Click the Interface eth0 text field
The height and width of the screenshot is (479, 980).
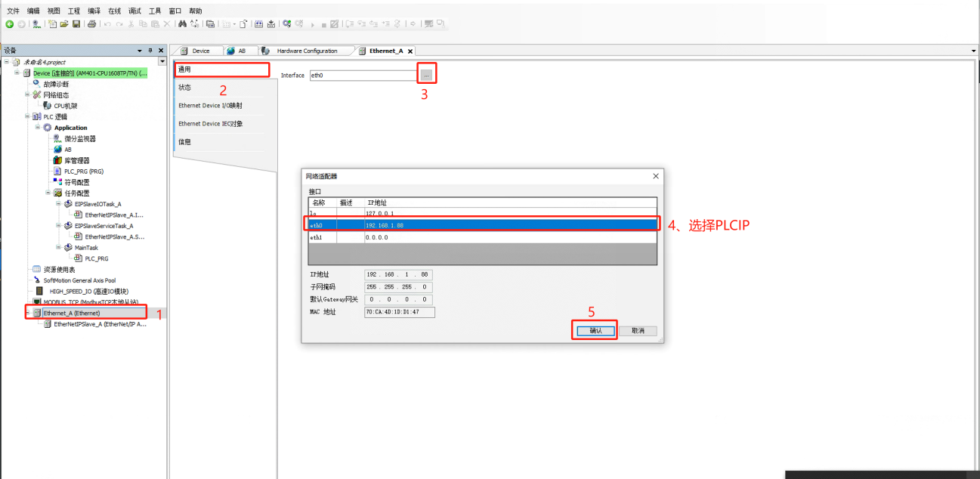[362, 76]
